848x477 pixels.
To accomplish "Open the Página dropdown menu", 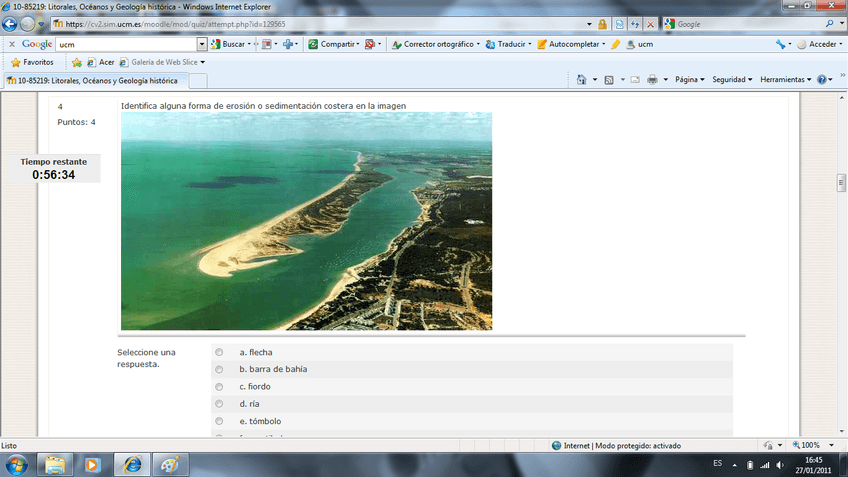I will [x=689, y=80].
